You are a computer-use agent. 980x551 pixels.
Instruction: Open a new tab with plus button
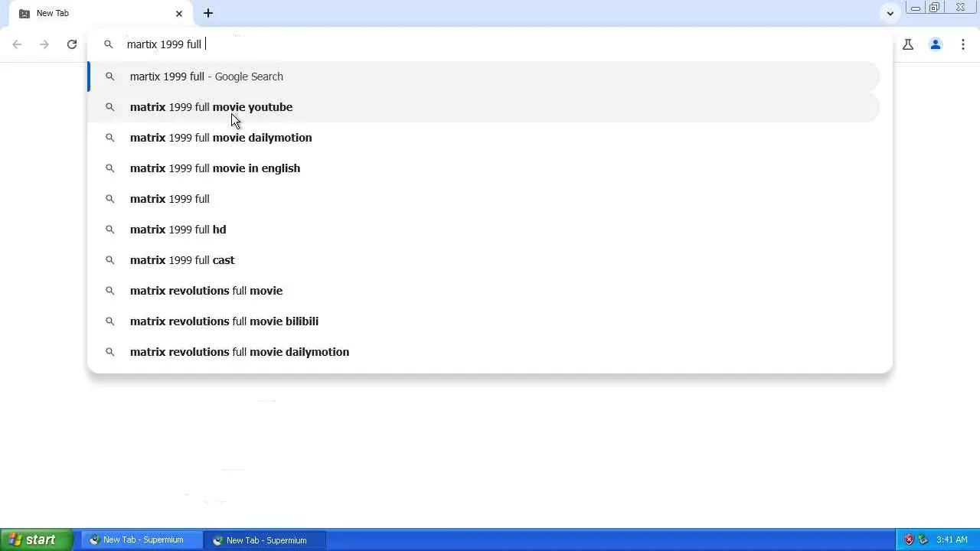[208, 13]
